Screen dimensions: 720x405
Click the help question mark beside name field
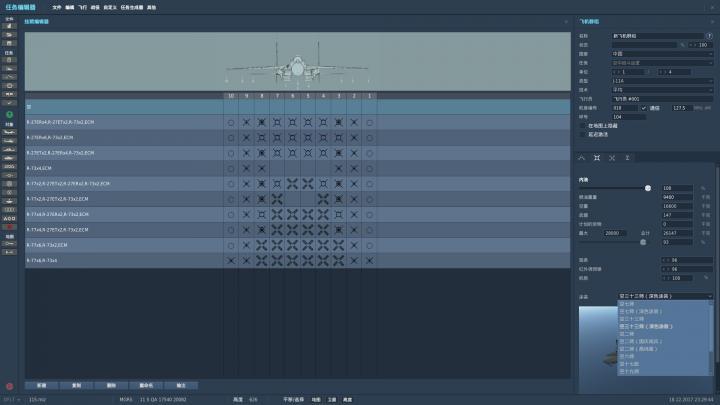coord(709,36)
